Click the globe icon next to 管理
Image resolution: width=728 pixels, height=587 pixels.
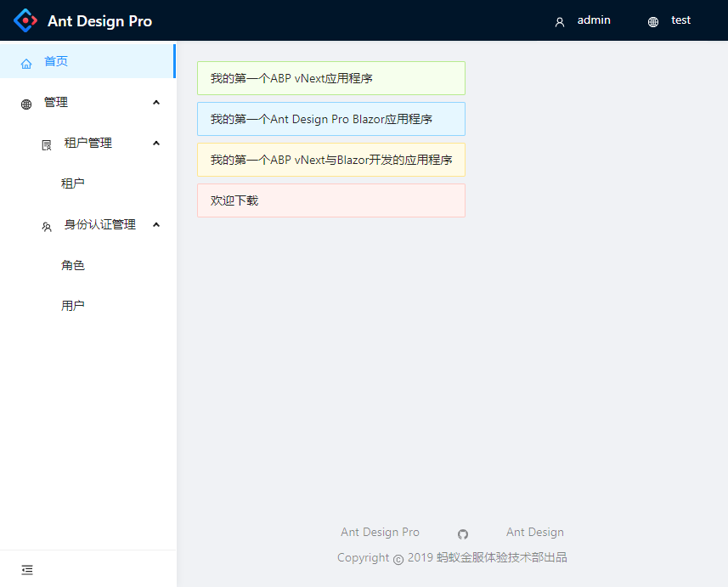(x=25, y=102)
